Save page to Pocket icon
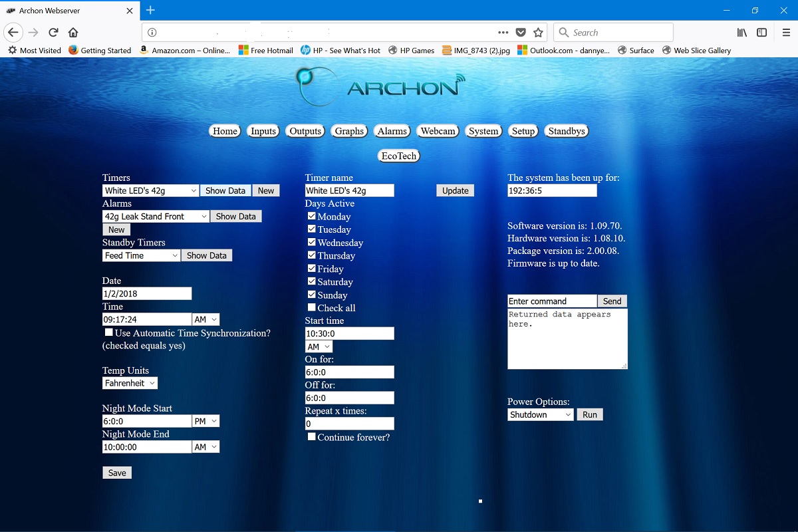 point(521,32)
